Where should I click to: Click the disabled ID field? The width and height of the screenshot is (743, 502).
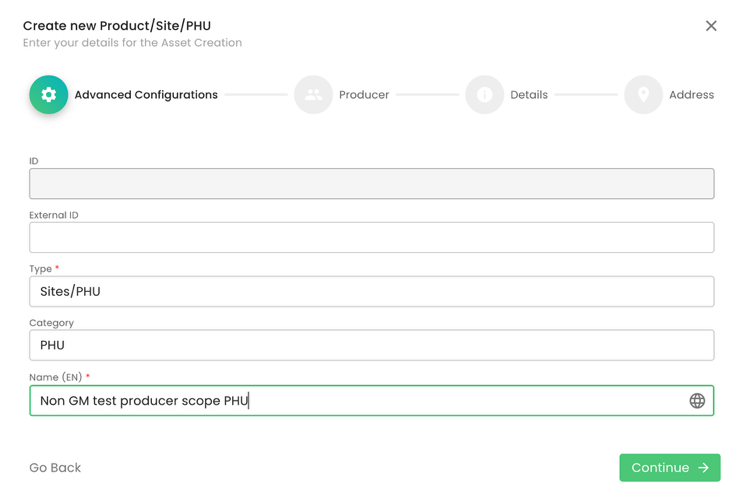tap(371, 184)
